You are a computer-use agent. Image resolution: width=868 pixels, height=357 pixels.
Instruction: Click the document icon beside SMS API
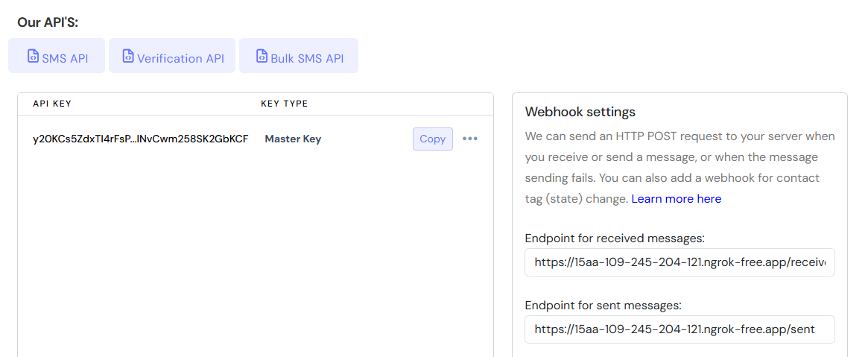33,57
